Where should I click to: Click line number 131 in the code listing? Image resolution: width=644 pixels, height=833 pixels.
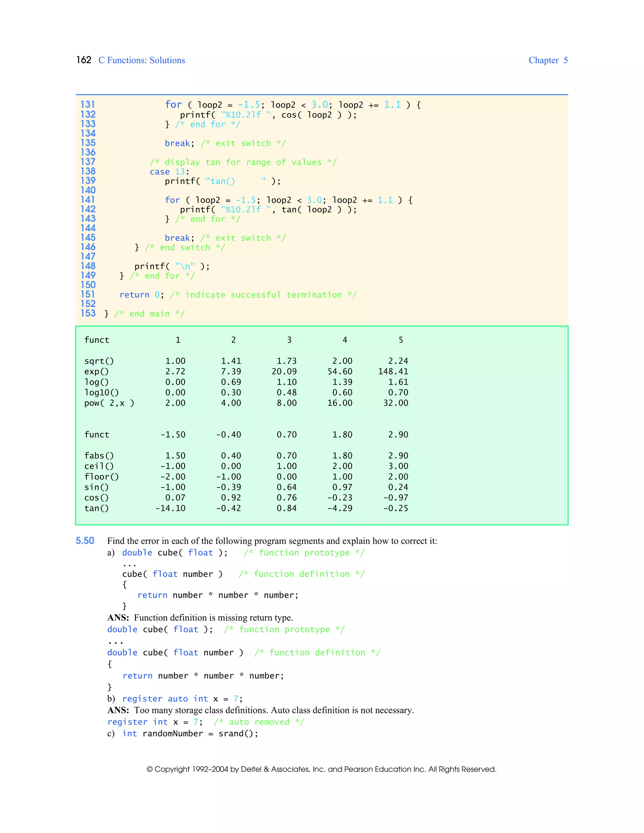tap(88, 104)
